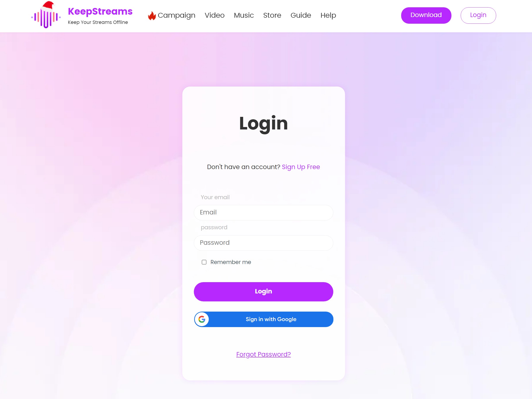The width and height of the screenshot is (532, 399).
Task: Click the Google icon on sign-in button
Action: click(x=202, y=319)
